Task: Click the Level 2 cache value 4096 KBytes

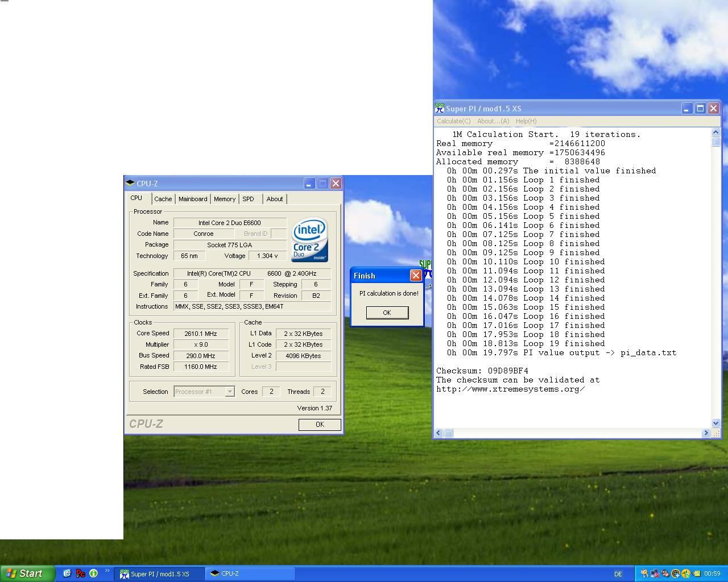Action: click(303, 356)
